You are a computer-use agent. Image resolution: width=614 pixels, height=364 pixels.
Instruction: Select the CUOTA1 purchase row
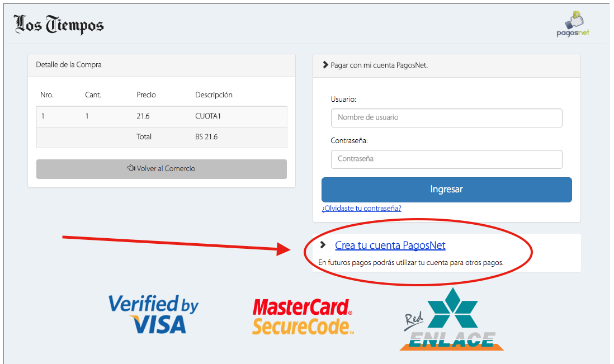pos(162,116)
